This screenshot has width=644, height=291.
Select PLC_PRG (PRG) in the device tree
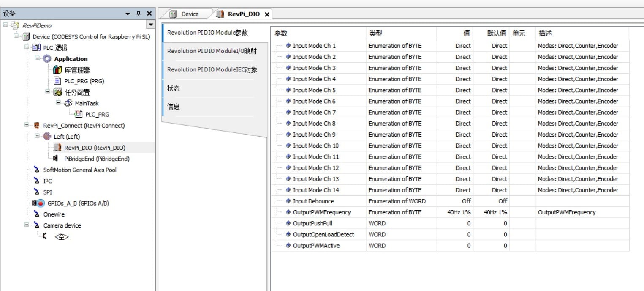pos(84,81)
